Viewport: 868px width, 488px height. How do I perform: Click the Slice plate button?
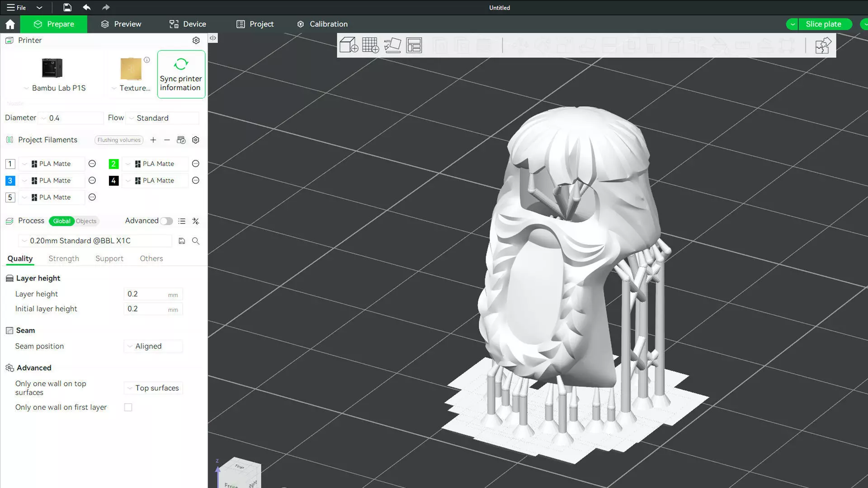click(823, 24)
